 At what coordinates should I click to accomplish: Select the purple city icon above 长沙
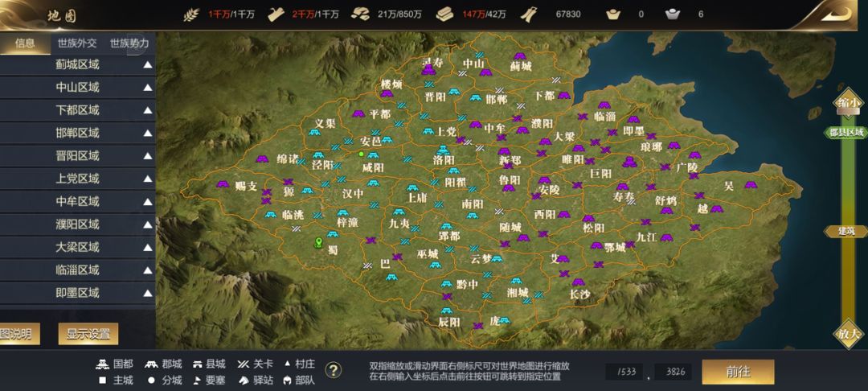(x=579, y=282)
